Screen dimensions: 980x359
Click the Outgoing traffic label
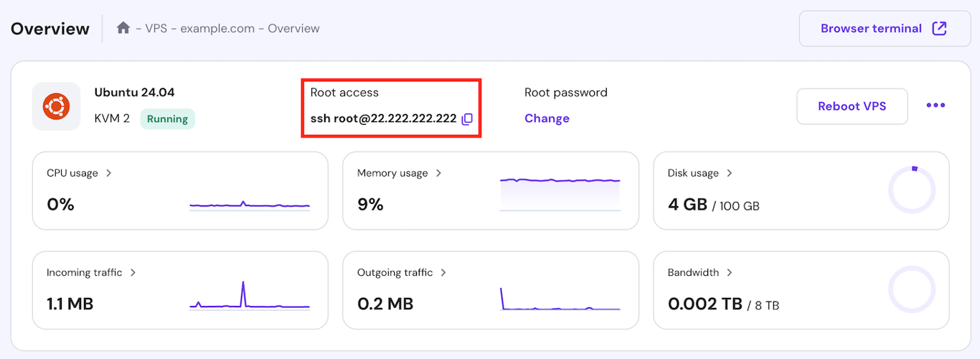point(395,273)
